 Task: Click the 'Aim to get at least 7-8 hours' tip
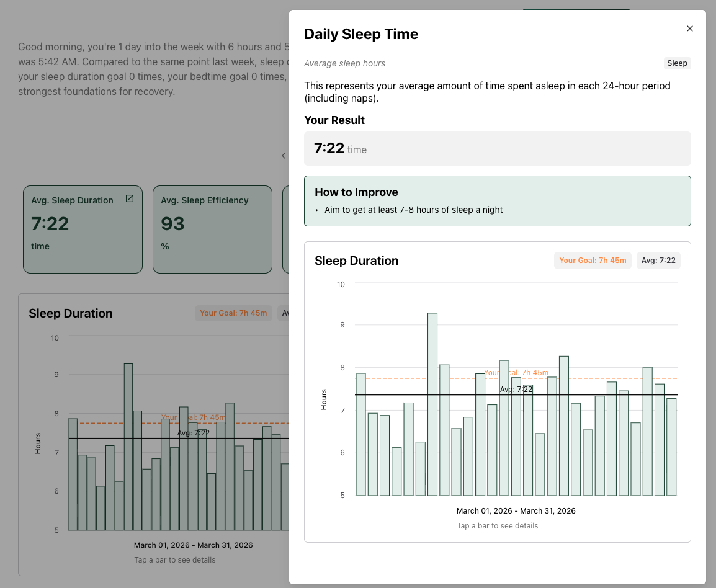413,210
